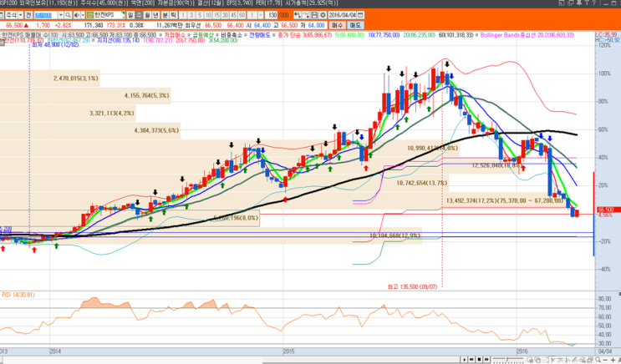This screenshot has height=364, width=621.
Task: Click the 급등예상 indicator label
Action: pyautogui.click(x=203, y=35)
